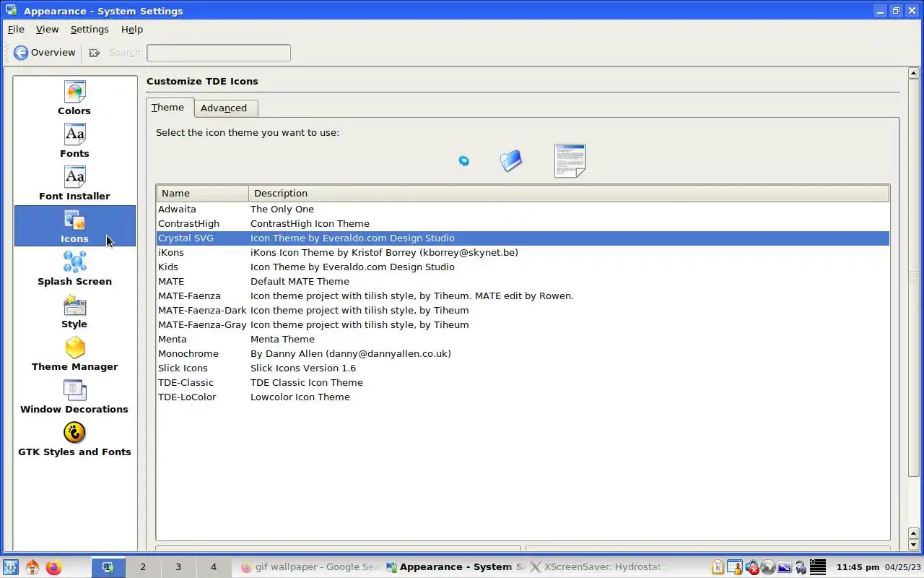Select the TDE-LoColor icon theme
The width and height of the screenshot is (924, 578).
(x=523, y=397)
